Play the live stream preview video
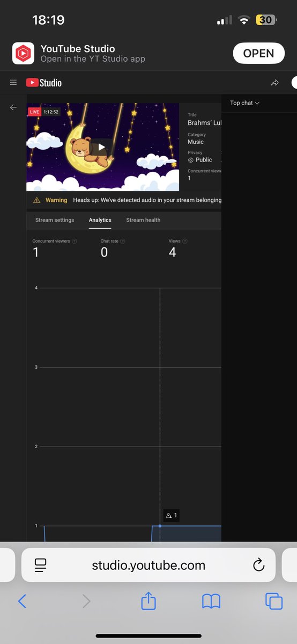The width and height of the screenshot is (297, 644). [101, 147]
